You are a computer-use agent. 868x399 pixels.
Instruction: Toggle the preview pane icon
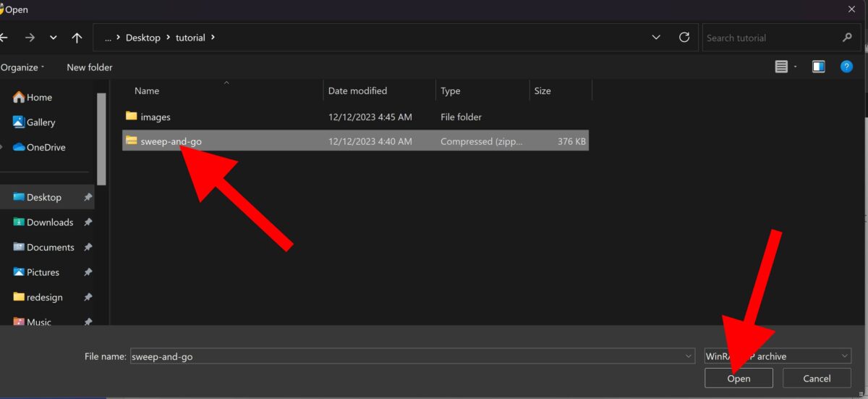pos(818,67)
